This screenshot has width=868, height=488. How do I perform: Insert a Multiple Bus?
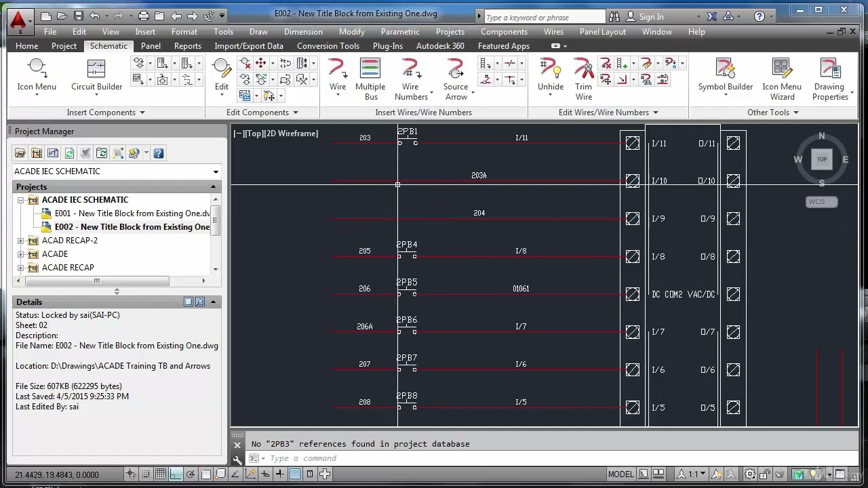[370, 79]
